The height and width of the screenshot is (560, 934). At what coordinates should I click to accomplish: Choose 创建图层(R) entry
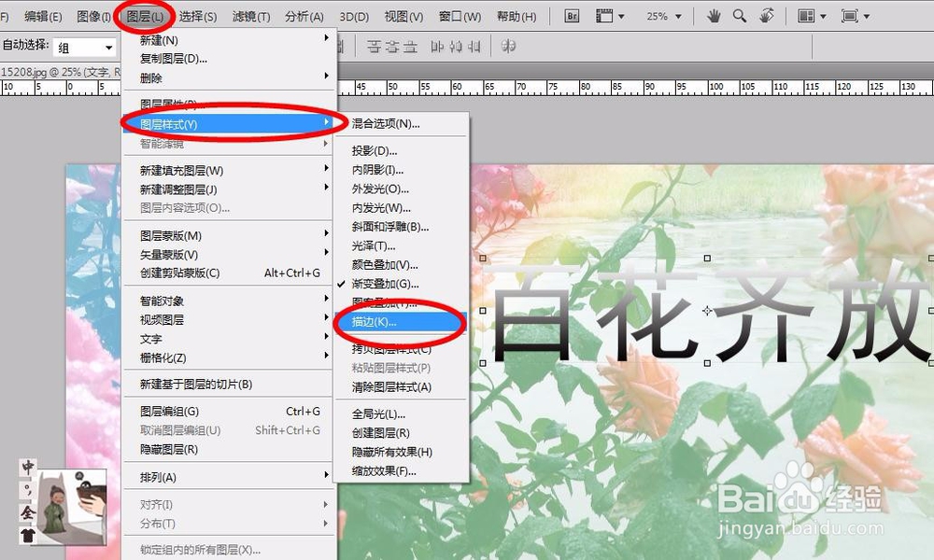pos(381,433)
